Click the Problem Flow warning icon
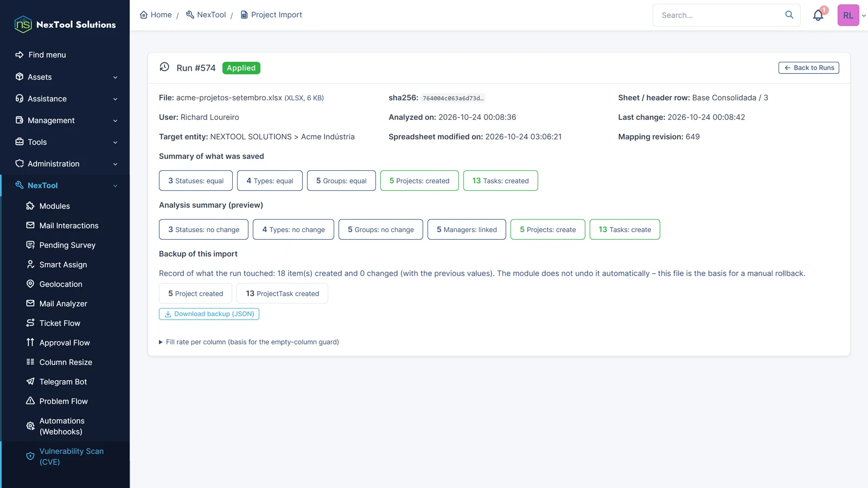868x488 pixels. 30,401
